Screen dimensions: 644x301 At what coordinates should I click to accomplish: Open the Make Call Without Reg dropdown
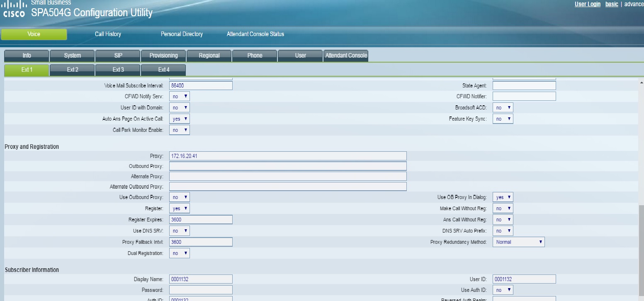coord(503,209)
